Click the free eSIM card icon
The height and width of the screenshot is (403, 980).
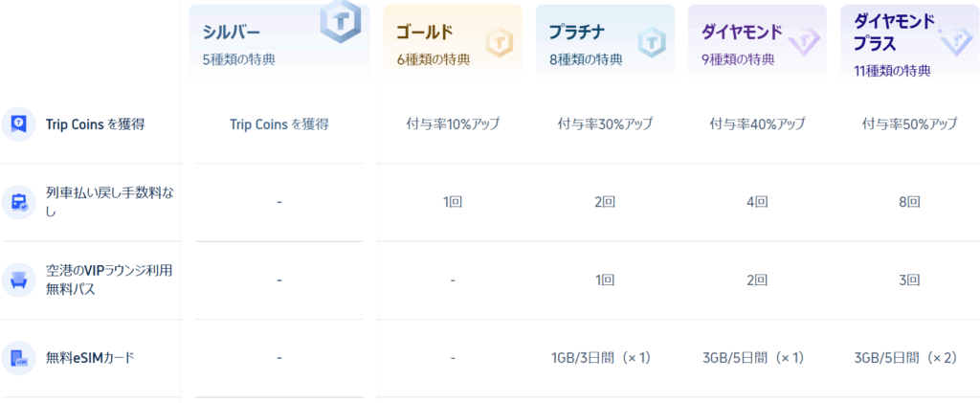pos(19,359)
